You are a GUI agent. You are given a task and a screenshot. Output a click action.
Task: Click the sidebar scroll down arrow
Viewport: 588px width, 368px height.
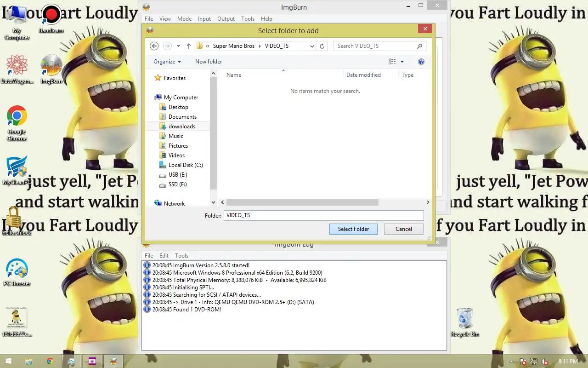[213, 202]
